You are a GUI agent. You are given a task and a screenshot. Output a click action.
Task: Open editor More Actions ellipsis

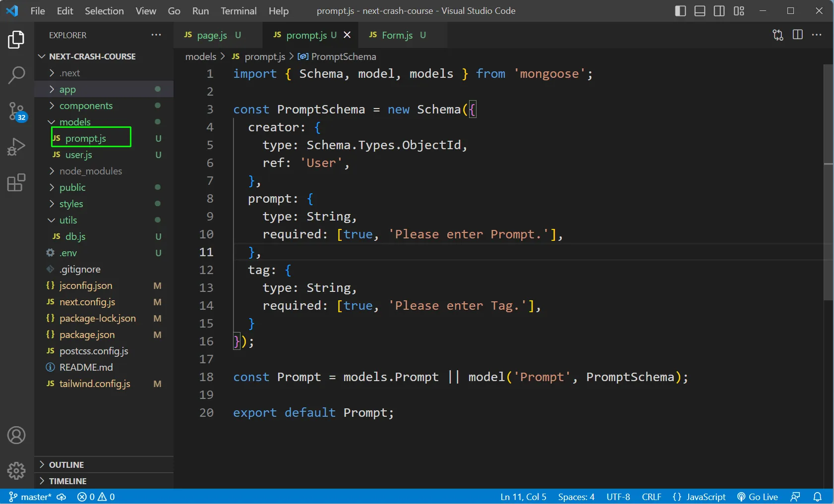(x=817, y=35)
